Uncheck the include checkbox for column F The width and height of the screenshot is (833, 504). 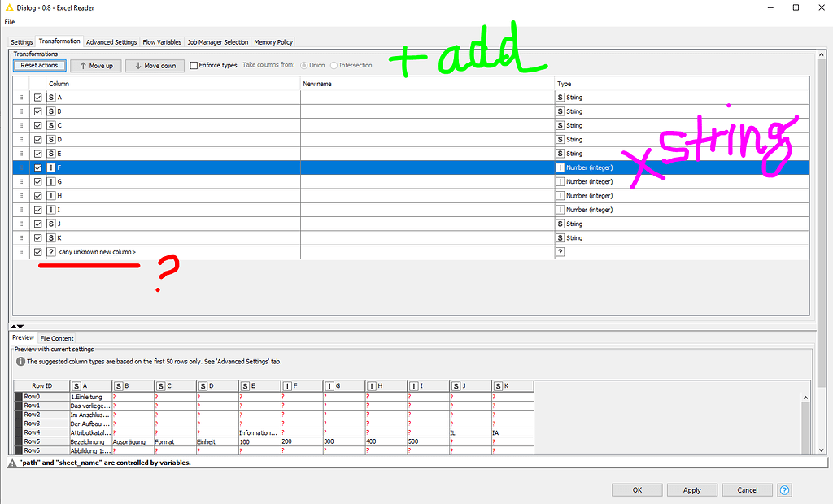click(x=37, y=167)
